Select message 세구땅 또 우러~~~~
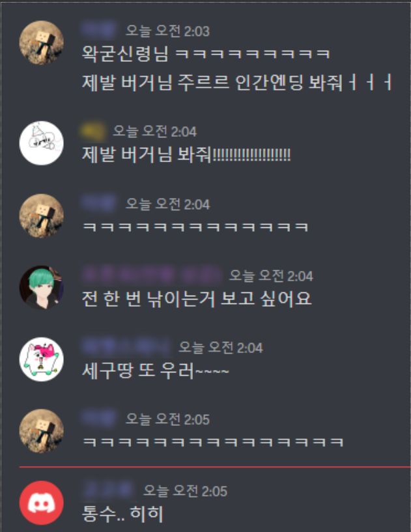Viewport: 411px width, 532px height. pyautogui.click(x=156, y=371)
